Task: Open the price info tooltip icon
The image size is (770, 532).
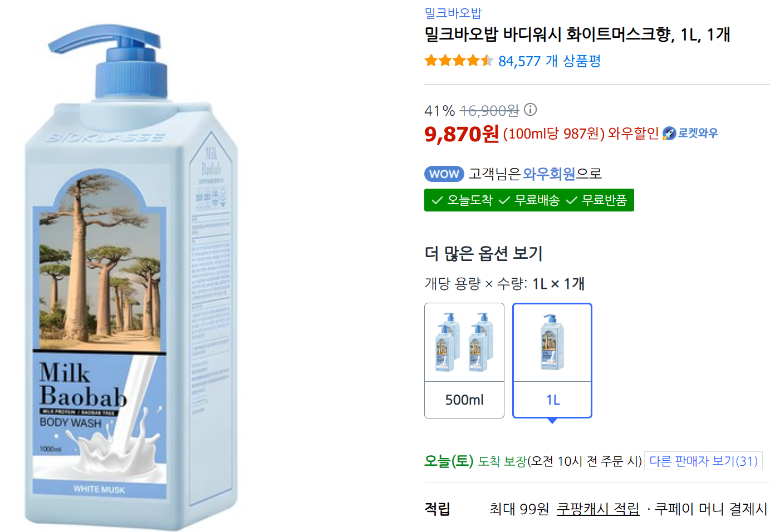Action: (x=531, y=110)
